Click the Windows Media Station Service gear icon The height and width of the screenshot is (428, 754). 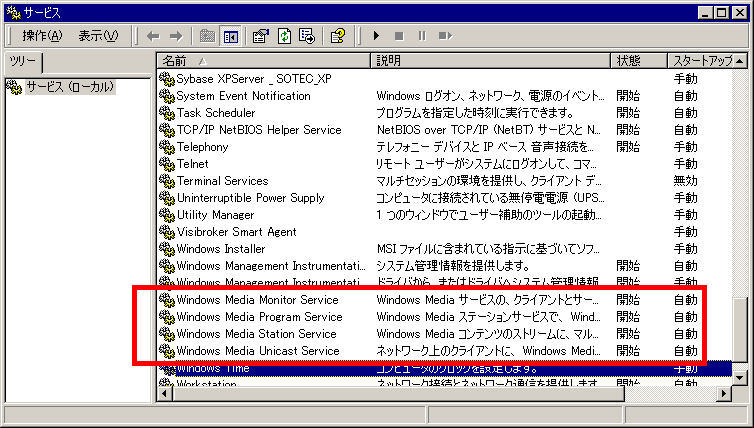click(166, 334)
